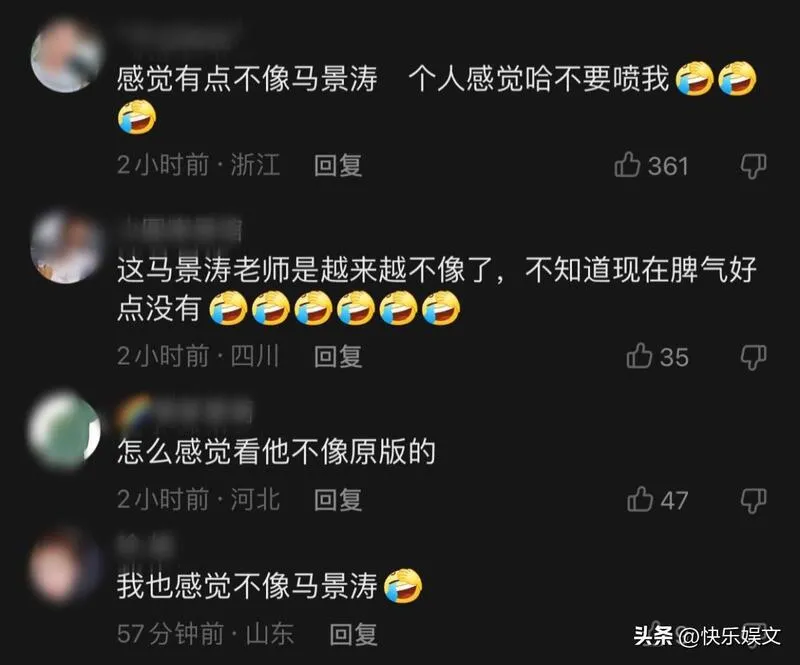Select comment text 怎么感觉看他不像原版的
This screenshot has width=800, height=665.
tap(276, 452)
